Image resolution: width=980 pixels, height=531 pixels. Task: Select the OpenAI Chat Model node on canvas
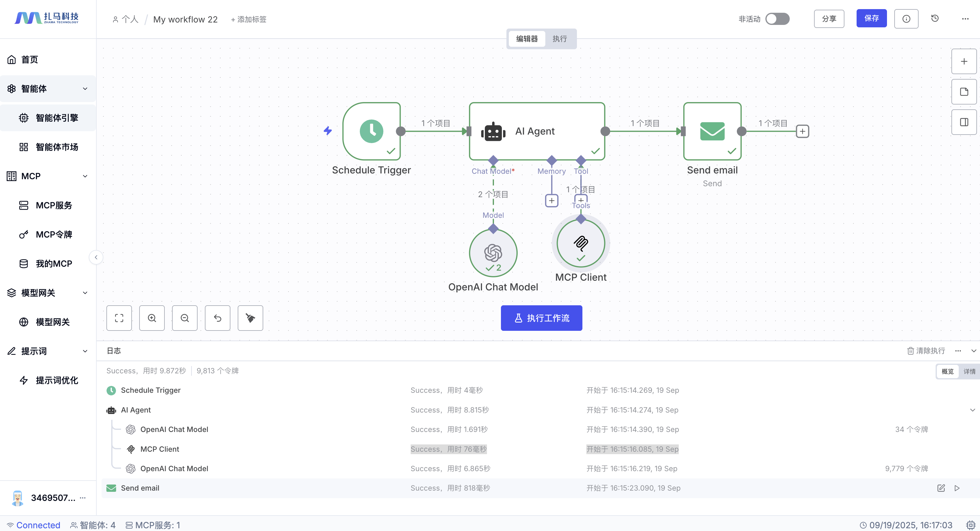pyautogui.click(x=493, y=252)
